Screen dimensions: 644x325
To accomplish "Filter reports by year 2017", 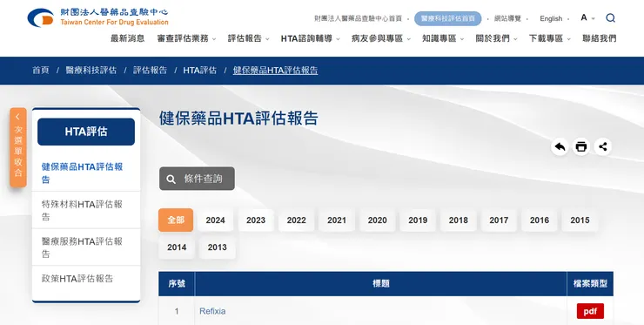I will 499,220.
